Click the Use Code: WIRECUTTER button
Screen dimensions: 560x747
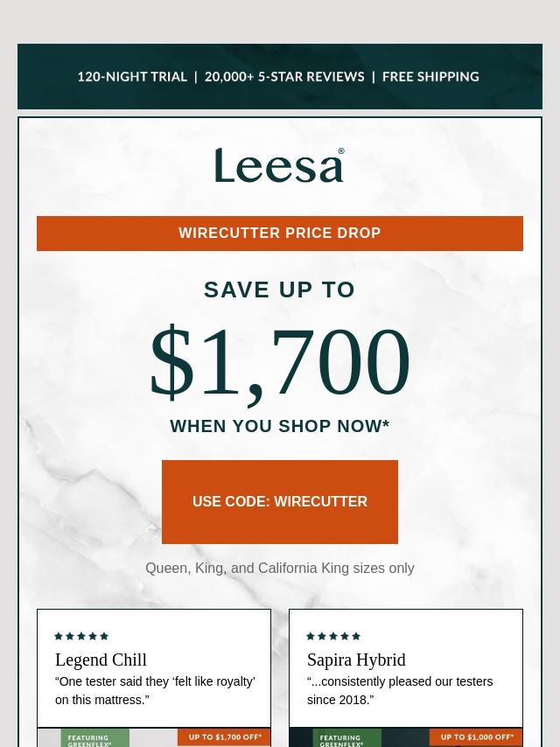coord(280,502)
